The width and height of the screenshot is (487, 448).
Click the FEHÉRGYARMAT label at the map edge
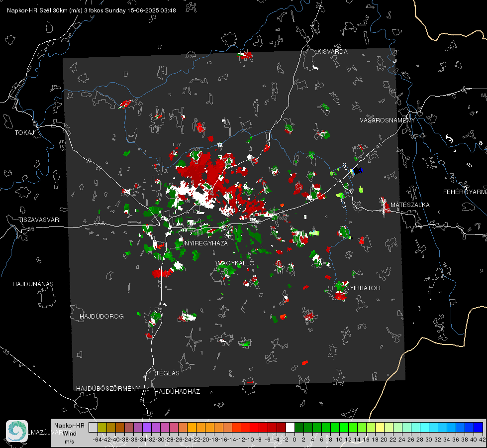tap(465, 192)
